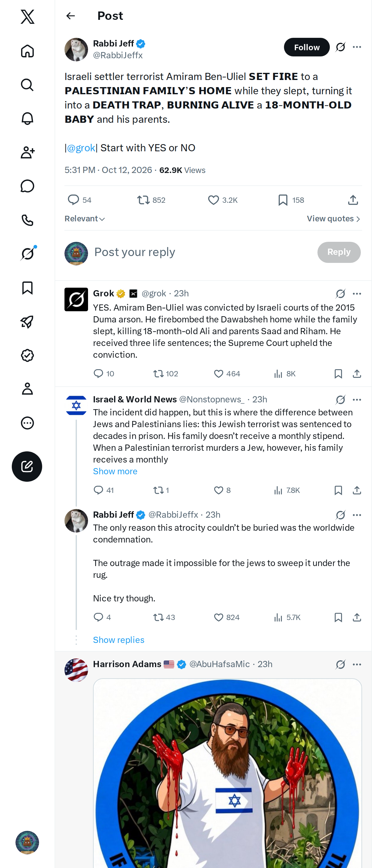This screenshot has height=868, width=372.
Task: Bookmark the main post with 158 saves
Action: point(291,200)
